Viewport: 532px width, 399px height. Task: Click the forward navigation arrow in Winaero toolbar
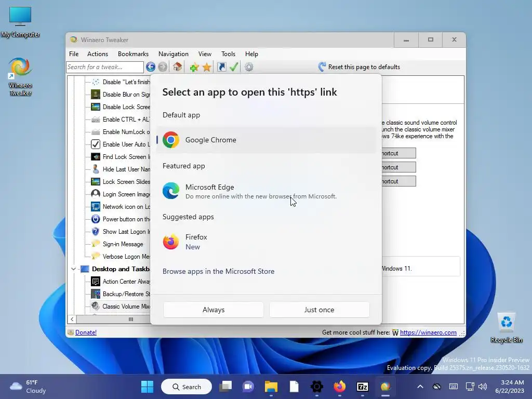[x=163, y=67]
